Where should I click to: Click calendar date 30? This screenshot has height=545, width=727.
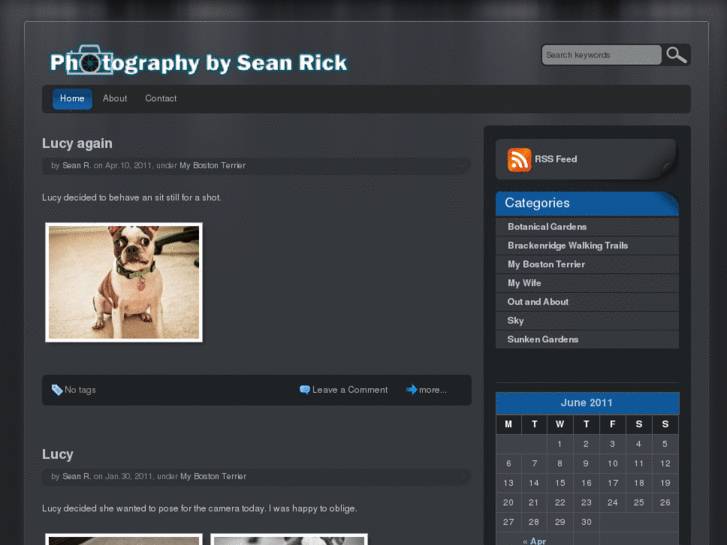pyautogui.click(x=586, y=522)
